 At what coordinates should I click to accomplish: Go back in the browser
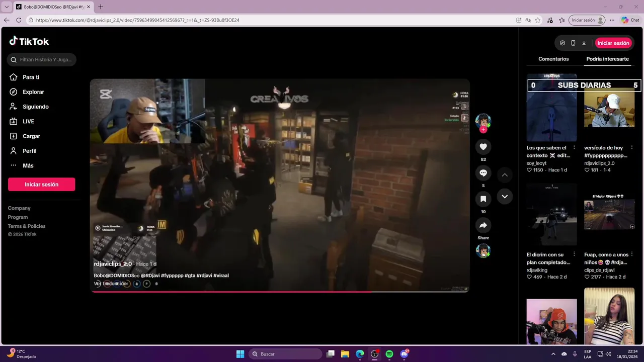7,20
